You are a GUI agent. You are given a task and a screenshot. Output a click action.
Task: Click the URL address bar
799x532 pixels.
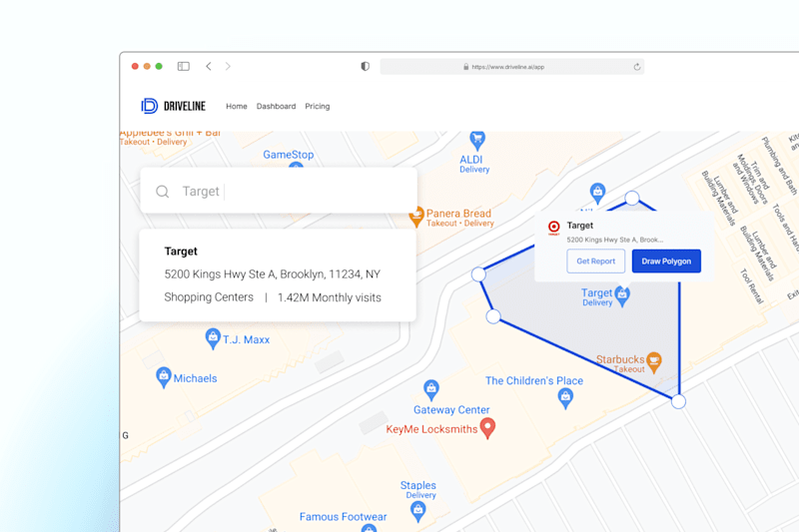(x=511, y=67)
